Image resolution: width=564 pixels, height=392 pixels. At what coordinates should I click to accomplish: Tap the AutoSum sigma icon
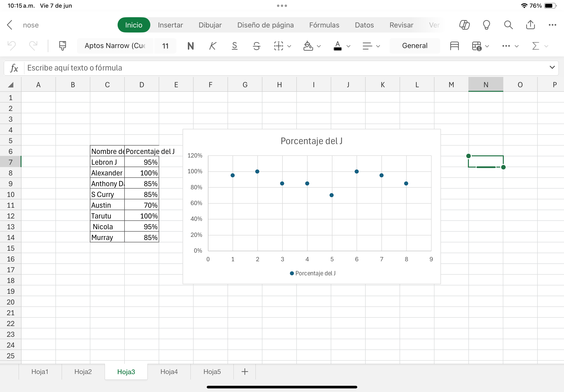(x=536, y=46)
